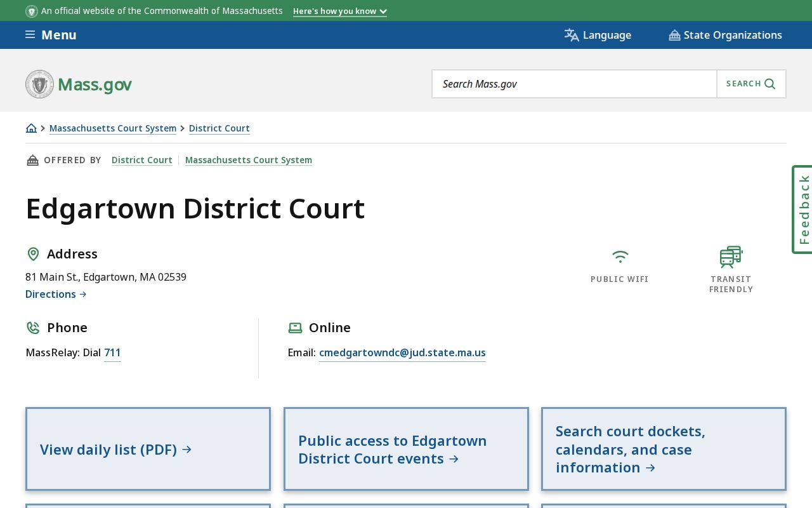Click the cmedgartowndc email address link
Image resolution: width=812 pixels, height=508 pixels.
402,352
